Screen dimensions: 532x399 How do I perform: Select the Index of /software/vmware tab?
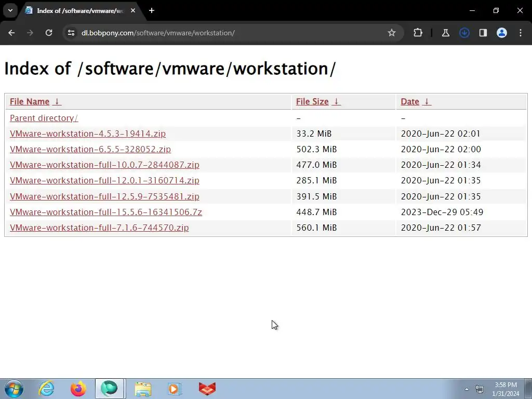point(80,10)
